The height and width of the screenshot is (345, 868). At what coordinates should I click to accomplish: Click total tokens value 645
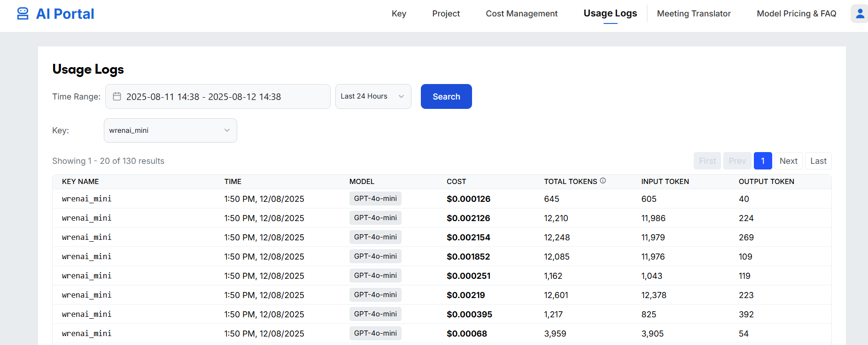[x=551, y=199]
